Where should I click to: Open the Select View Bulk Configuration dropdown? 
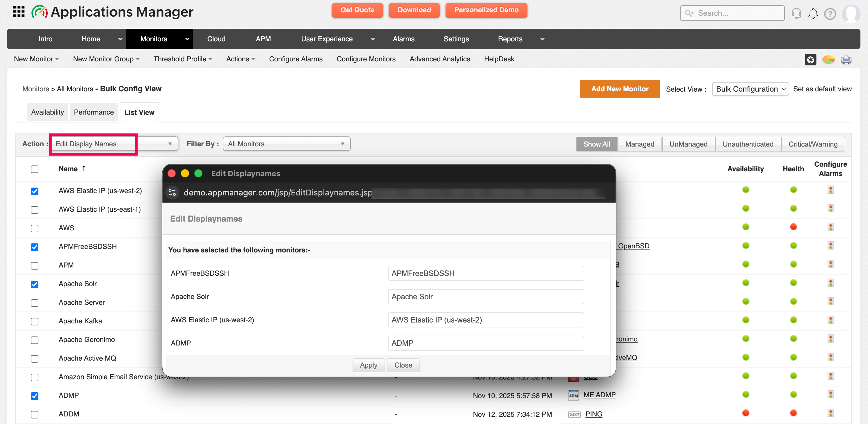coord(750,89)
